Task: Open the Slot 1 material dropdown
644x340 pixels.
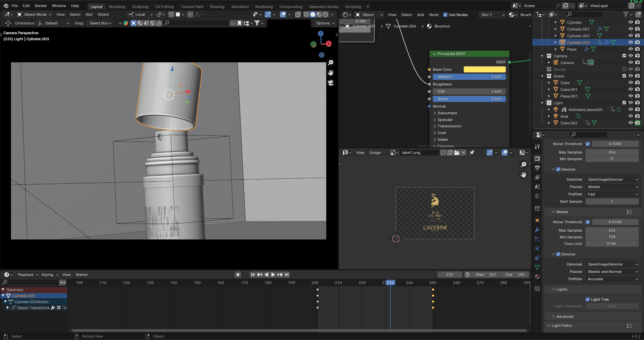Action: coord(492,15)
